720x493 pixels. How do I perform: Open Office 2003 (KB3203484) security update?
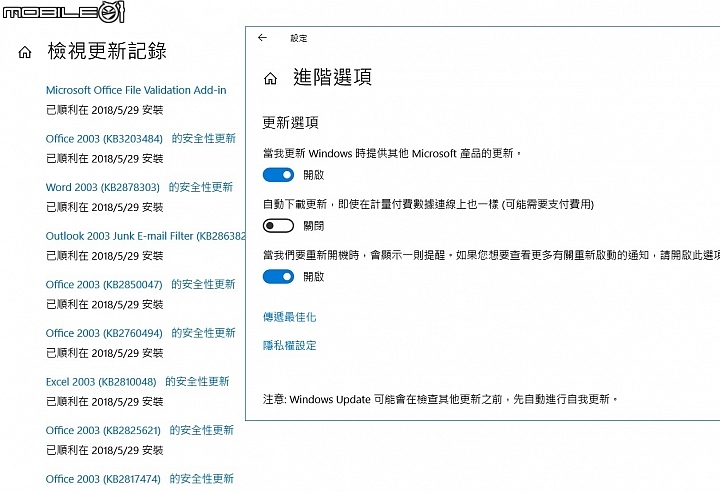[x=141, y=139]
